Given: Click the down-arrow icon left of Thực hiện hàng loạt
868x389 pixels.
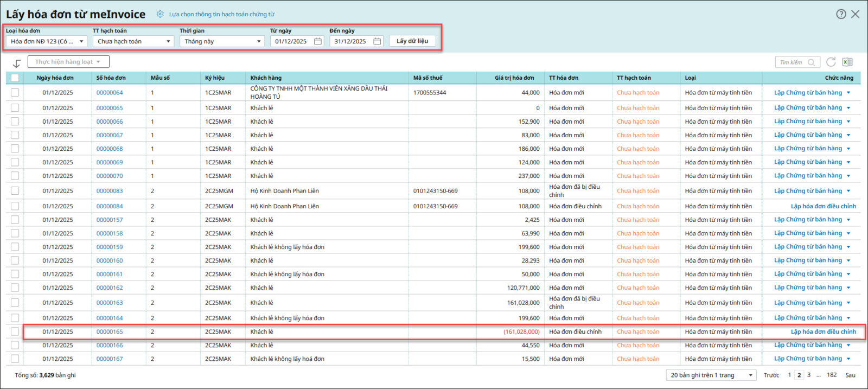Looking at the screenshot, I should (17, 63).
